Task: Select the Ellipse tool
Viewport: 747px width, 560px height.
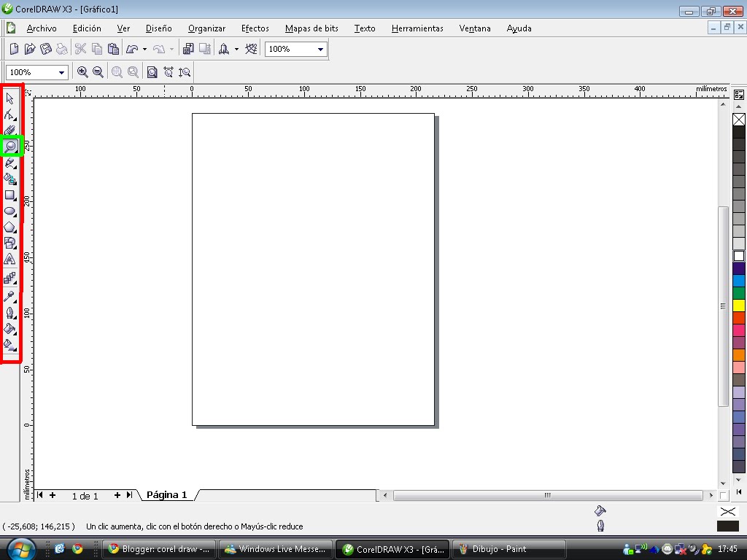Action: [10, 211]
